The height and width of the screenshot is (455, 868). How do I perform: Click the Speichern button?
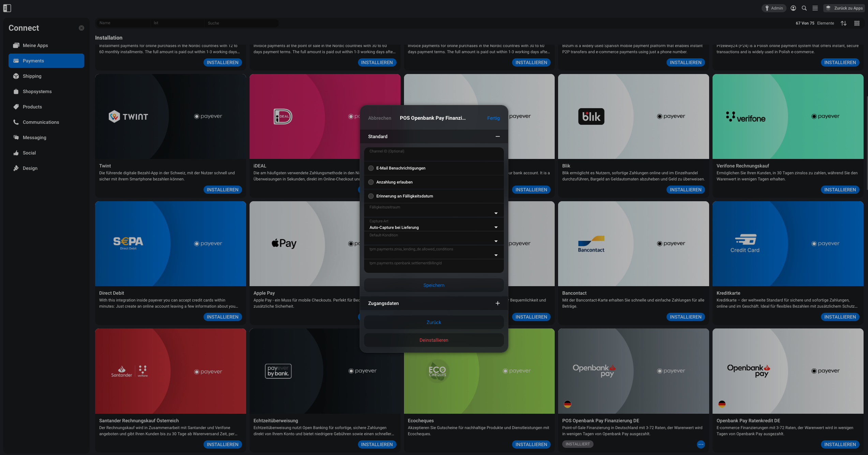coord(434,285)
